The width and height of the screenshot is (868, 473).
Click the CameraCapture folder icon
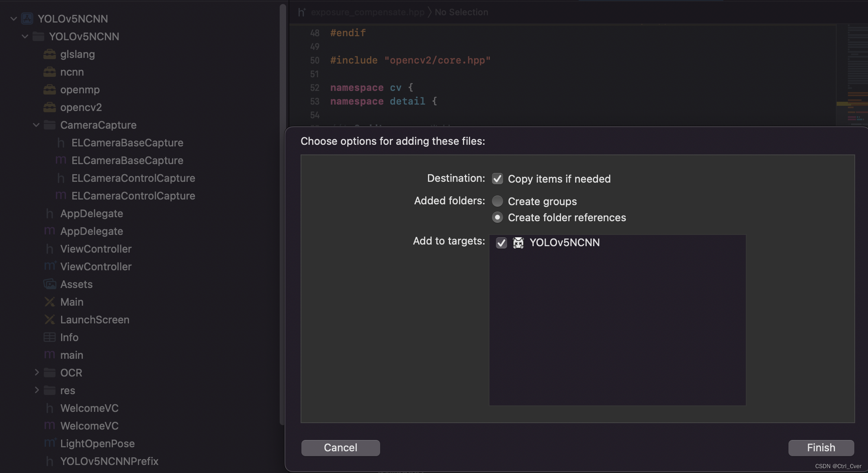pos(49,125)
